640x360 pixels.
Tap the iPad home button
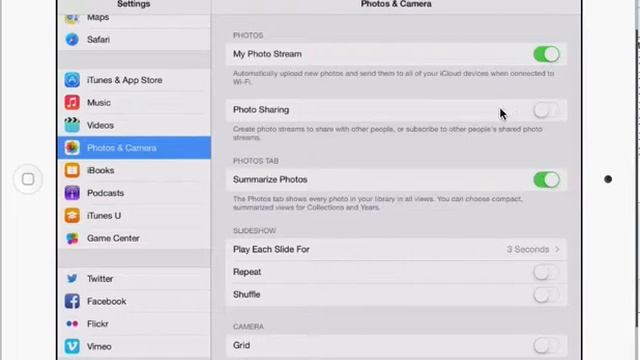(x=28, y=179)
